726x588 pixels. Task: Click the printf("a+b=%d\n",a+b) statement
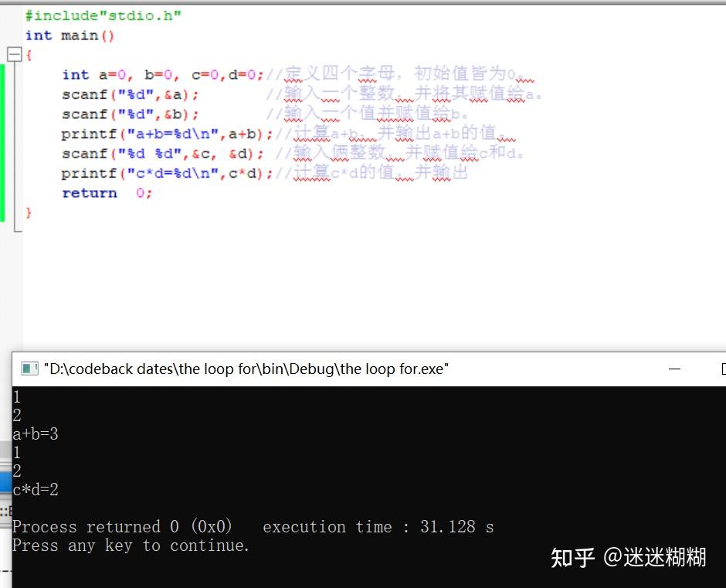pyautogui.click(x=154, y=134)
